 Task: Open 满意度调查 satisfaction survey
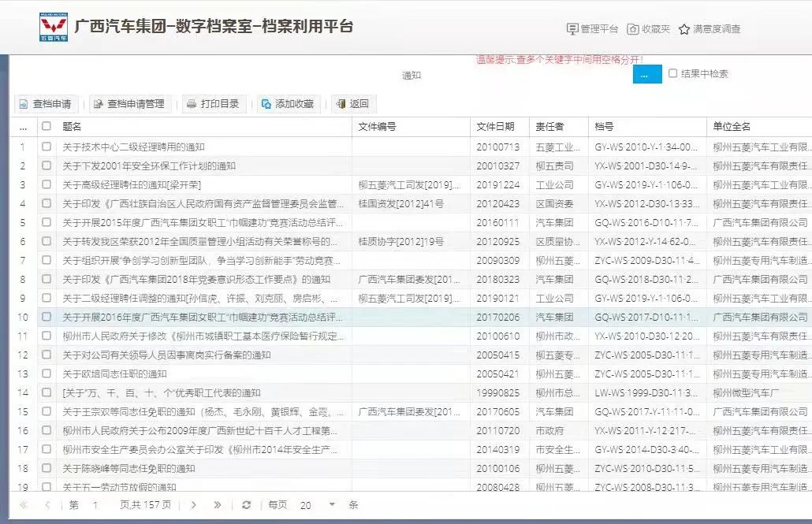(x=709, y=29)
